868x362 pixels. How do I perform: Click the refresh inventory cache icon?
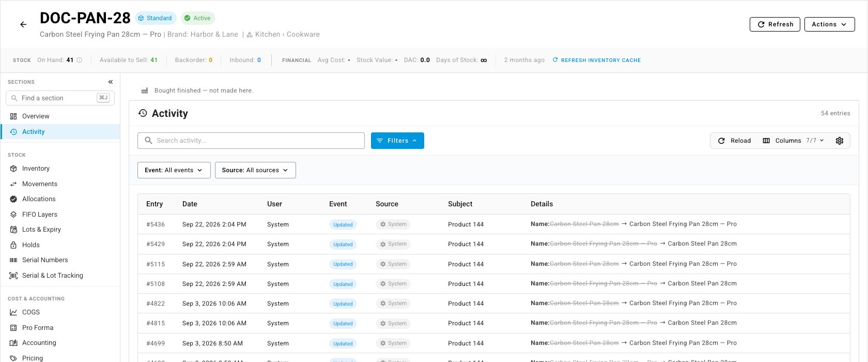pos(555,60)
